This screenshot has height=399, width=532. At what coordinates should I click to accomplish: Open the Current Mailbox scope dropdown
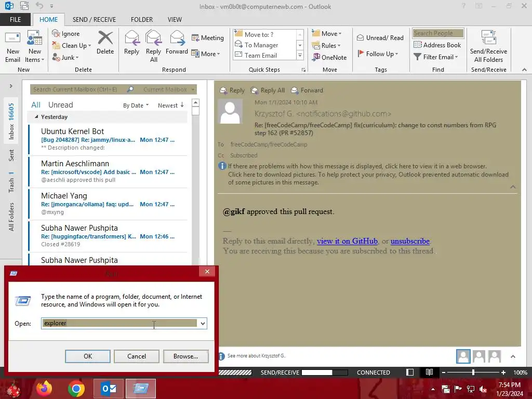pyautogui.click(x=169, y=89)
